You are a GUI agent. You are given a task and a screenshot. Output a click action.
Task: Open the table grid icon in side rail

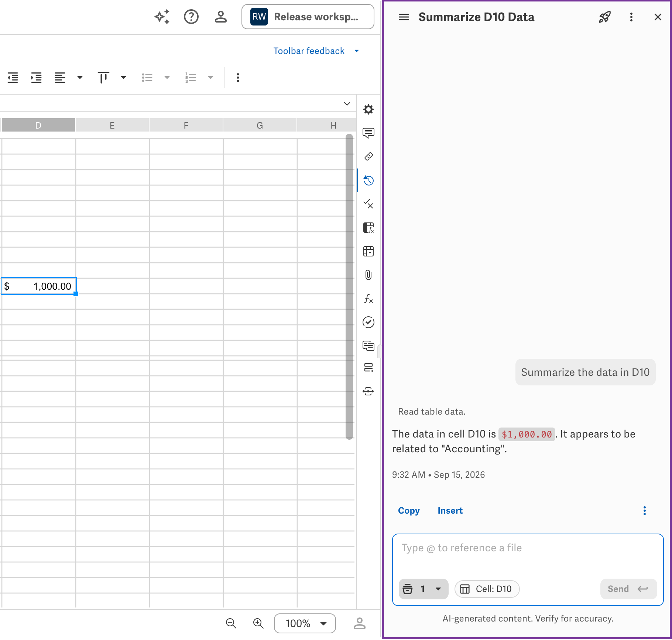pyautogui.click(x=368, y=251)
